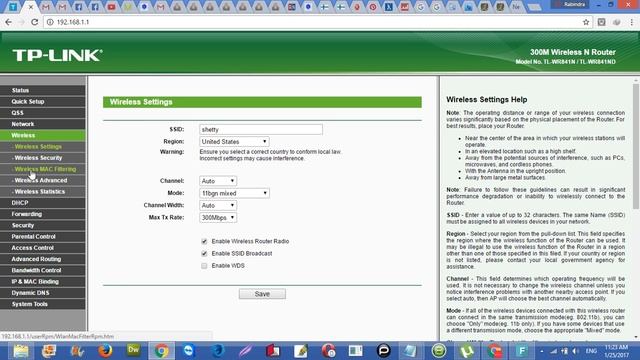Open IP & MAC Binding menu
The width and height of the screenshot is (640, 360).
[43, 282]
